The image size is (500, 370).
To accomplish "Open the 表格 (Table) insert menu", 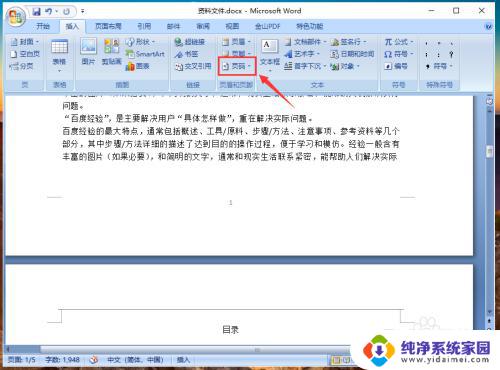I will point(59,56).
